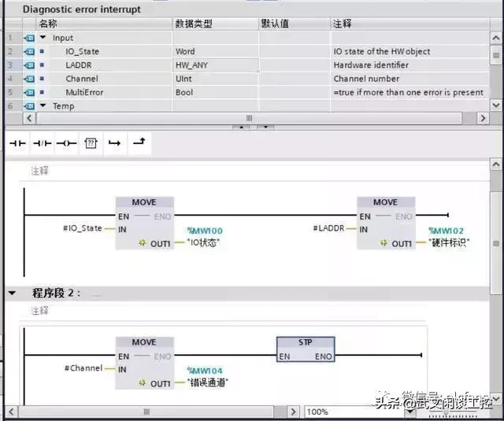Image resolution: width=504 pixels, height=421 pixels.
Task: Select the STP instruction box
Action: tap(306, 349)
